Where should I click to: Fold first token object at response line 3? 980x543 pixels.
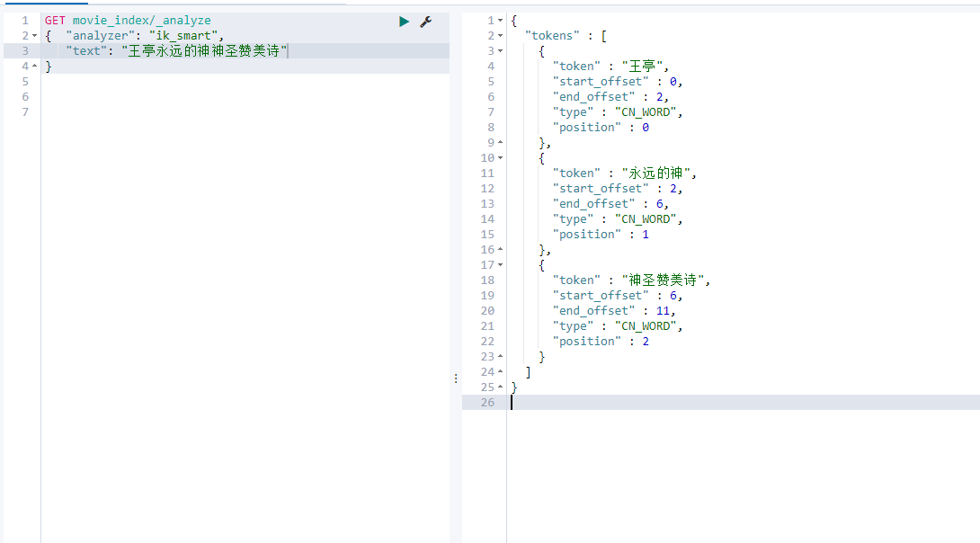click(500, 50)
